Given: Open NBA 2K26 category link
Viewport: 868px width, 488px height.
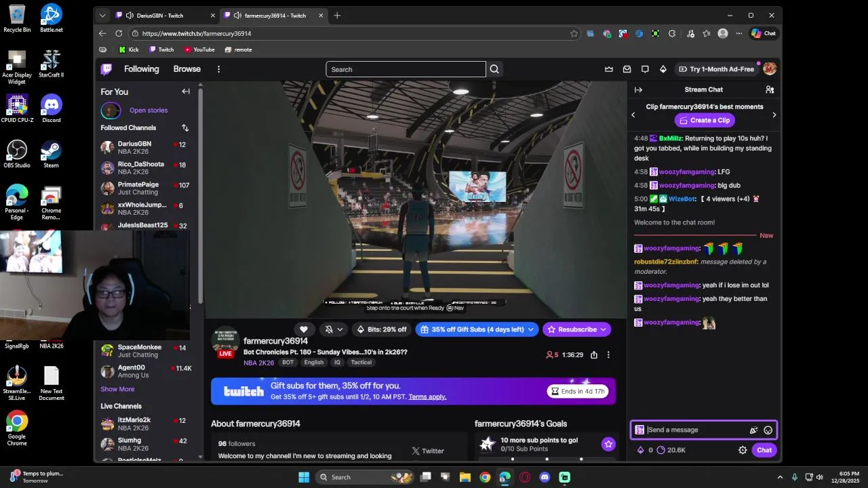Looking at the screenshot, I should tap(258, 363).
